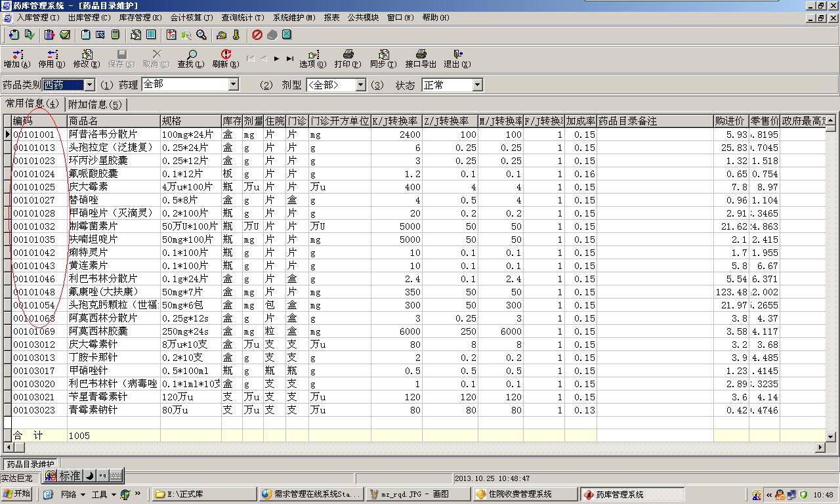Click the horizontal scrollbar right arrow

pos(820,447)
